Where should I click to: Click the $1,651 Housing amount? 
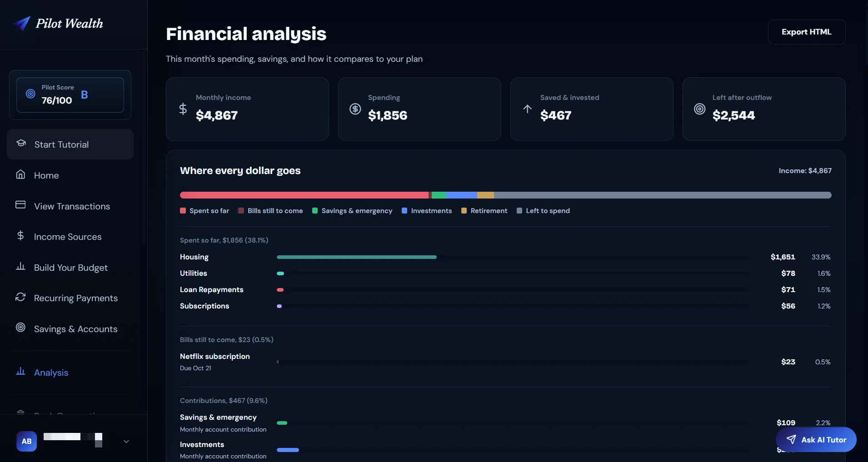[783, 257]
